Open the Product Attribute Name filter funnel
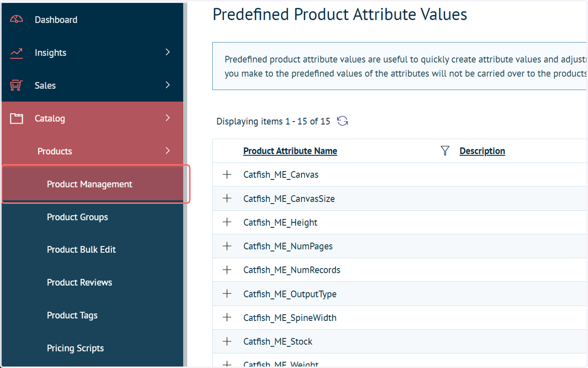Screen dimensions: 588x368 pyautogui.click(x=445, y=151)
